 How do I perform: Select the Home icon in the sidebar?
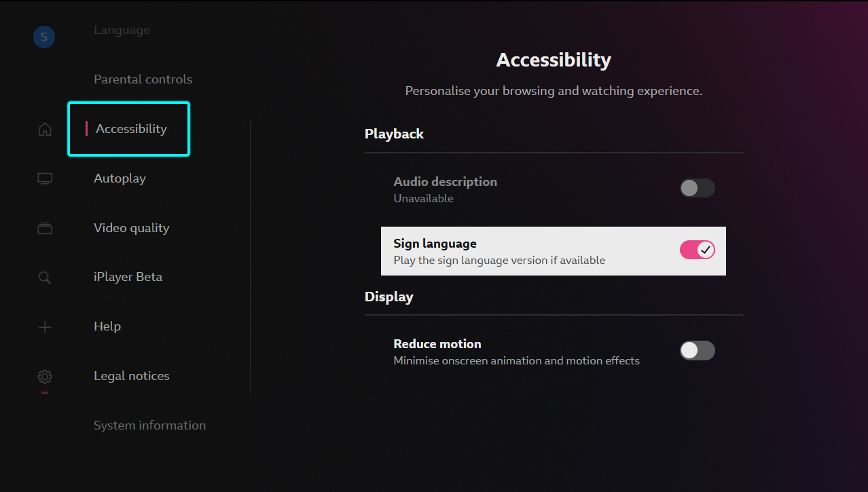44,128
